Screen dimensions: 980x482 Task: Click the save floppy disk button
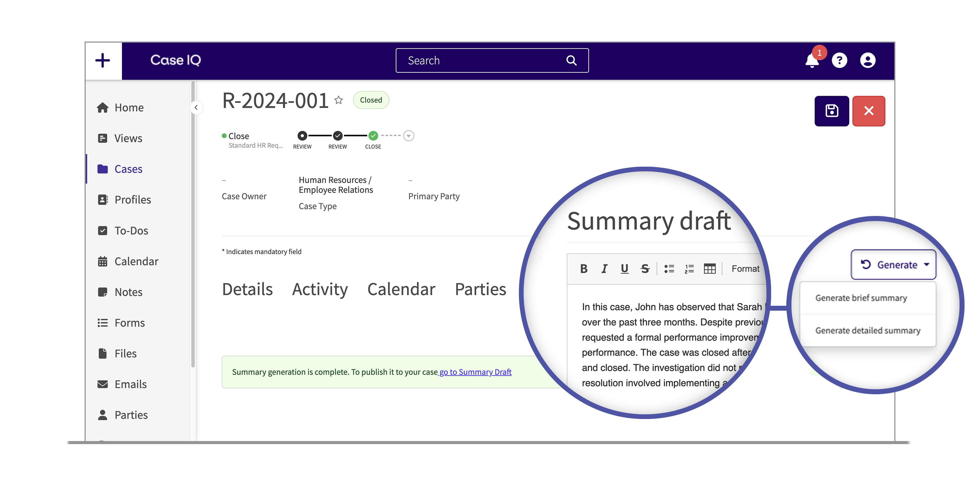[832, 111]
